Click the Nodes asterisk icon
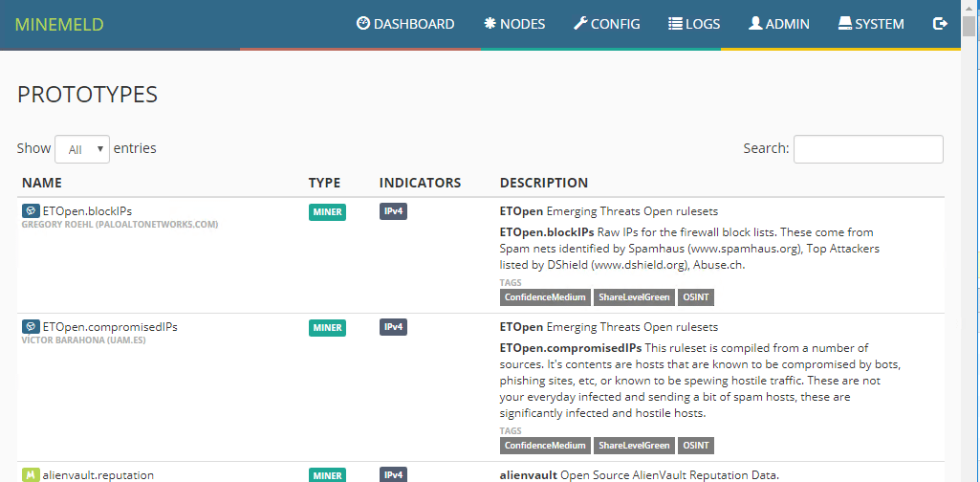 coord(490,24)
